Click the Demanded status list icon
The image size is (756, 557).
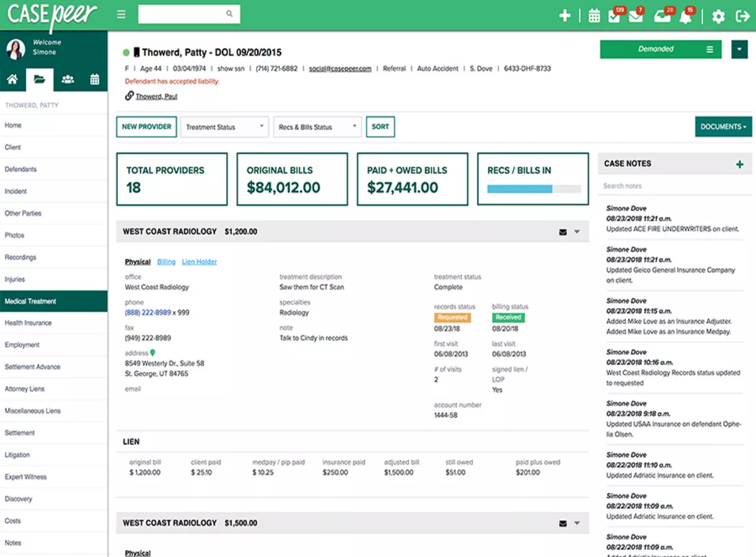(710, 50)
